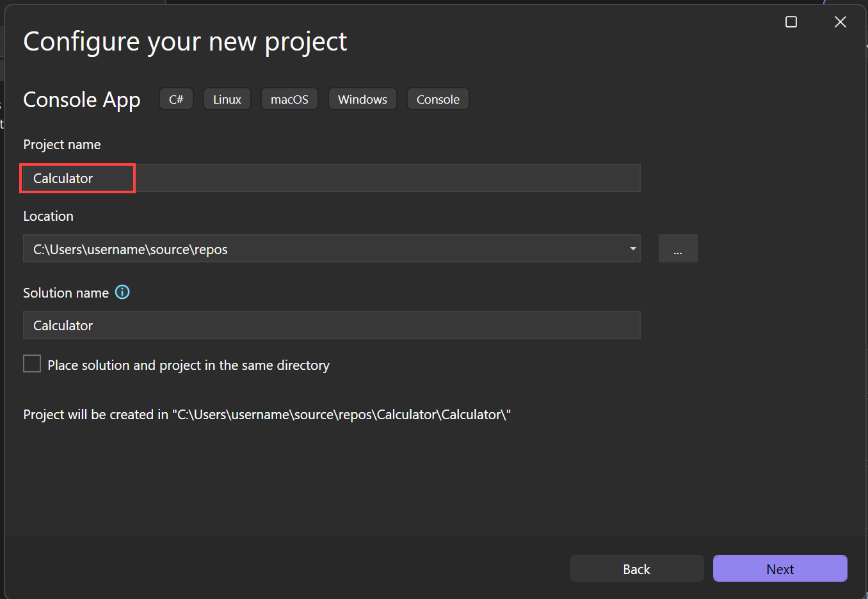The width and height of the screenshot is (868, 599).
Task: Click the Back button
Action: pyautogui.click(x=636, y=568)
